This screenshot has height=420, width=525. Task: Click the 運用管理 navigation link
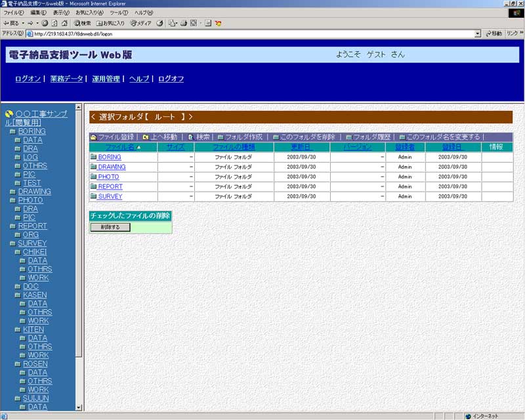106,79
